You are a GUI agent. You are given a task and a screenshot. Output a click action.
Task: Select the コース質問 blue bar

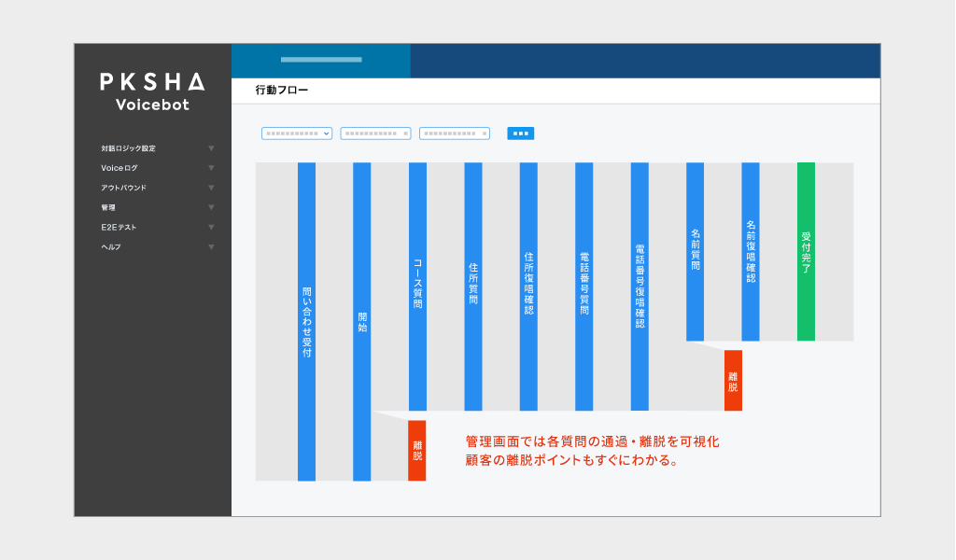coord(417,286)
